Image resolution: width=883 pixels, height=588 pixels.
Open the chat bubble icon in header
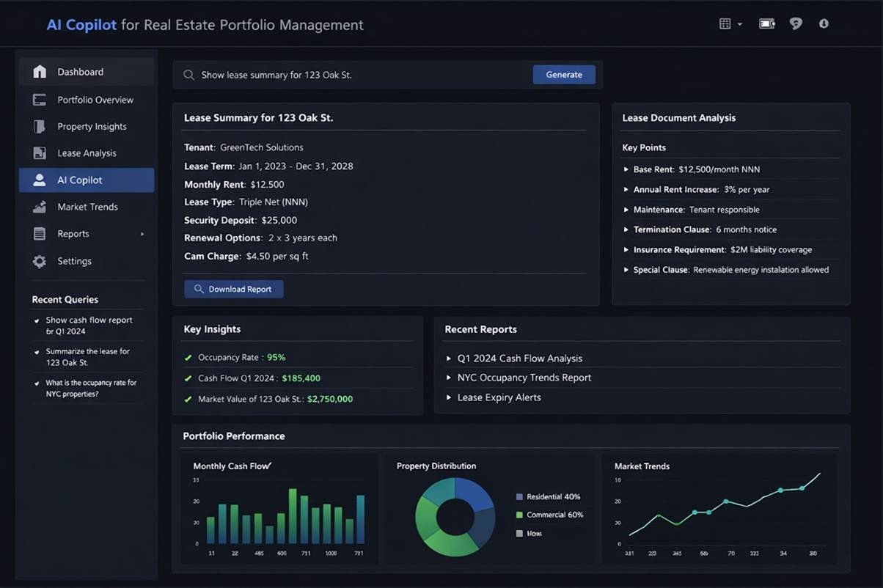pyautogui.click(x=796, y=23)
